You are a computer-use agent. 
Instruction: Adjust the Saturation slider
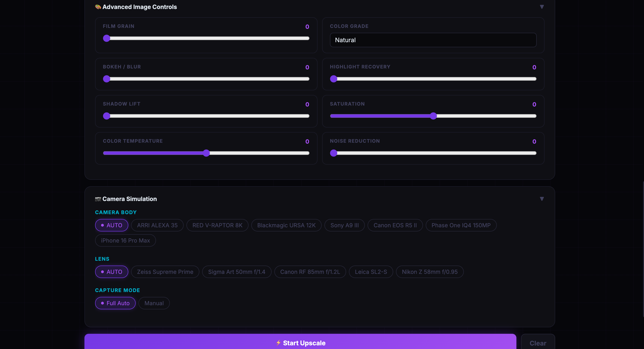click(x=433, y=116)
